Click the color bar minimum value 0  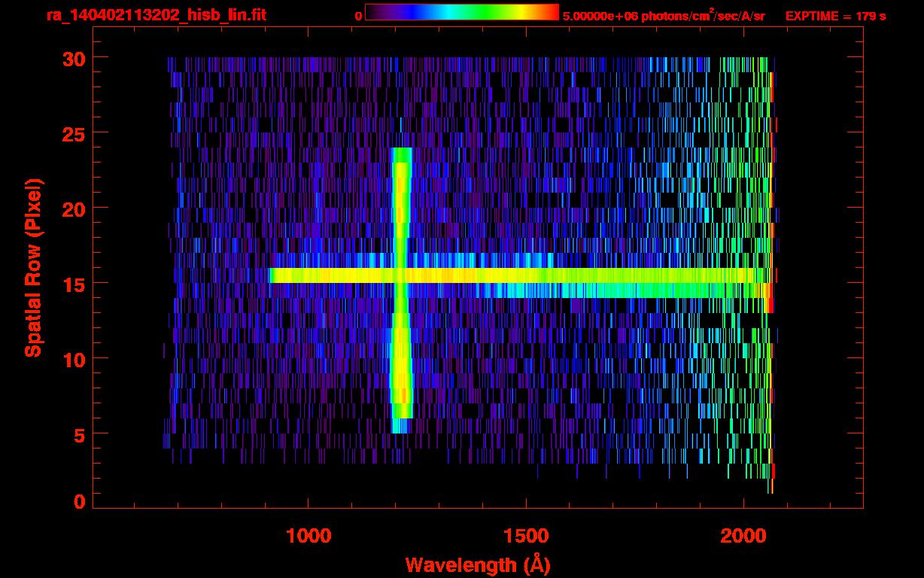(x=358, y=16)
